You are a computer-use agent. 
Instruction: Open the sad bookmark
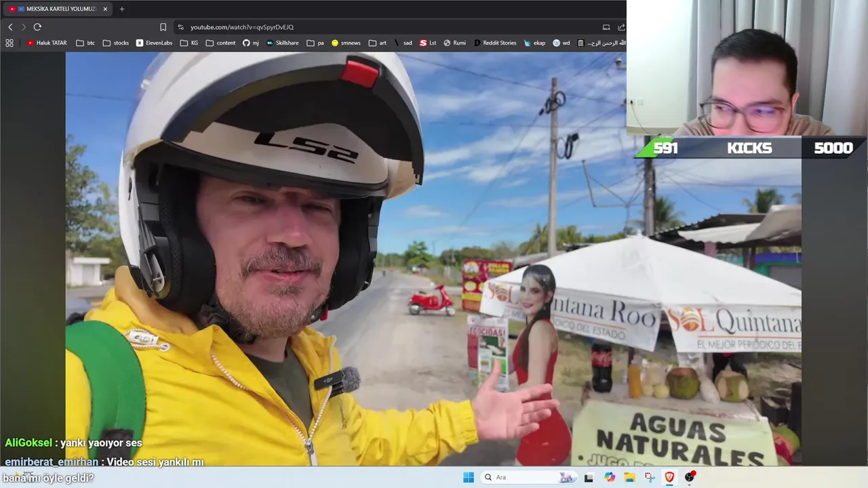pos(403,43)
